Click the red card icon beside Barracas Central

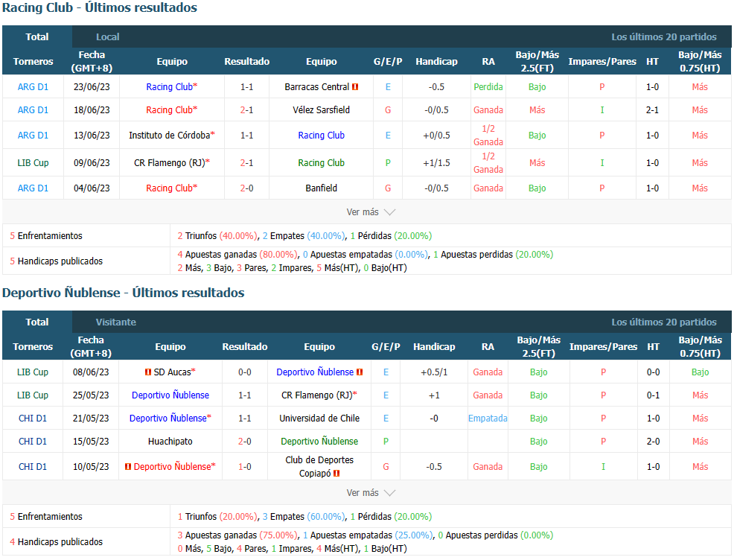(355, 87)
